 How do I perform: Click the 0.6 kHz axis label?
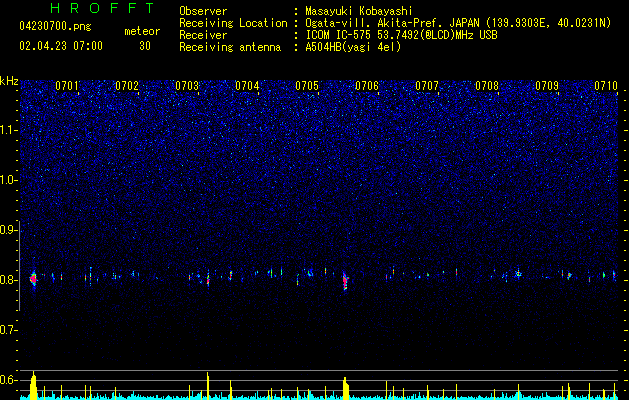[x=8, y=380]
